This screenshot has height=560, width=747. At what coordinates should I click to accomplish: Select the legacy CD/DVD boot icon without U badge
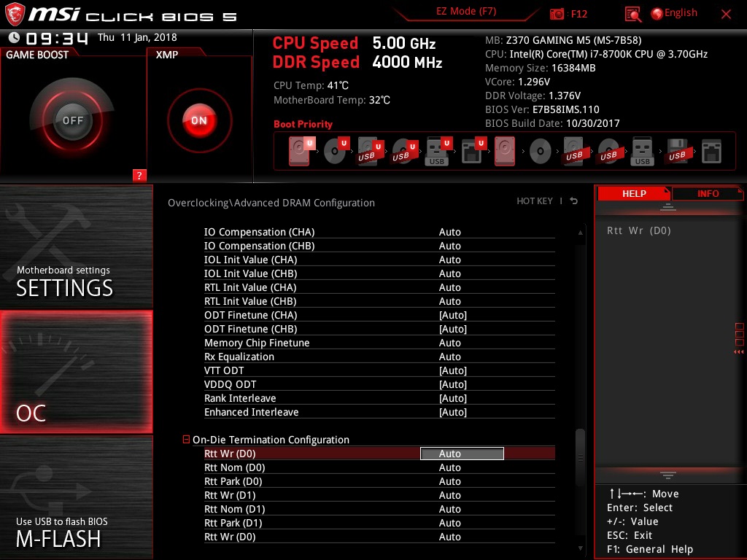point(541,152)
